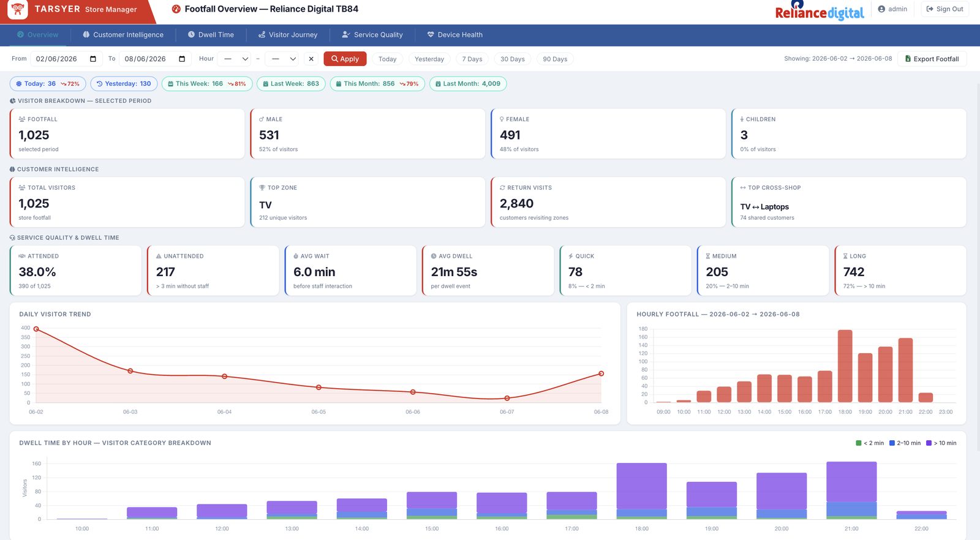Click the Top Zone trophy icon
This screenshot has height=540, width=980.
pos(262,188)
